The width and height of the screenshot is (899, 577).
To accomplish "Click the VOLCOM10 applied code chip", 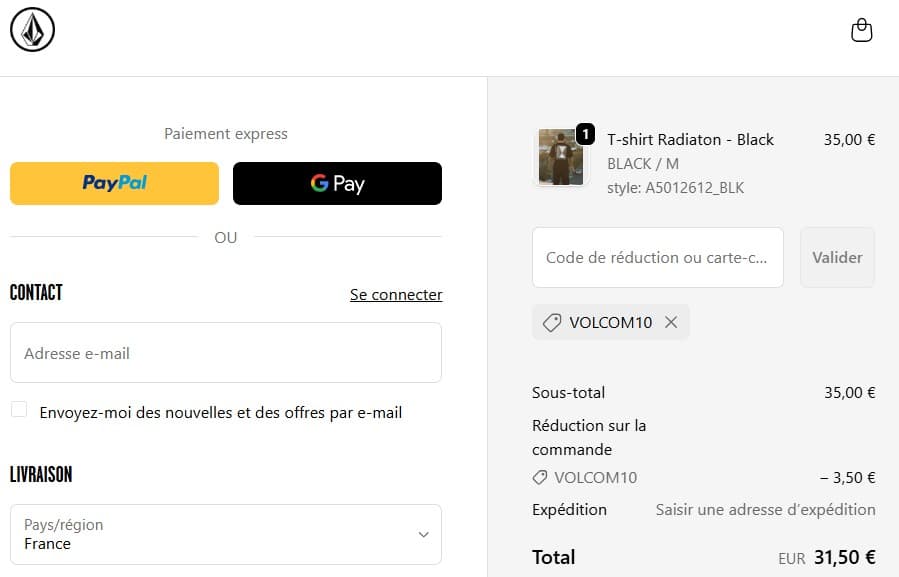I will (x=608, y=322).
